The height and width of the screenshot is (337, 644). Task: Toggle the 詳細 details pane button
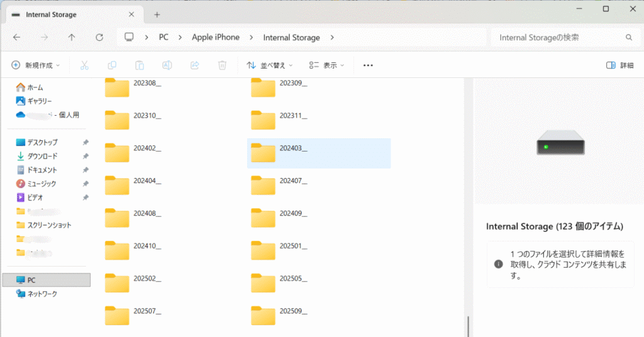619,65
